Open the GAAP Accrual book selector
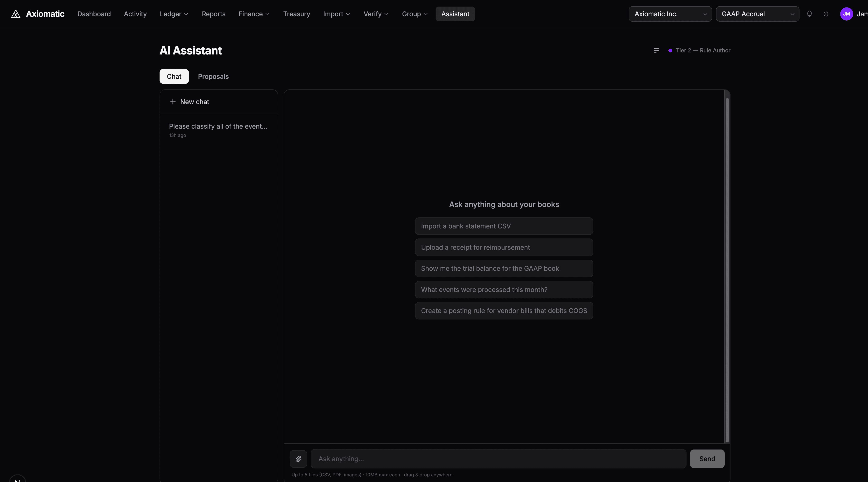Viewport: 868px width, 482px height. point(757,14)
